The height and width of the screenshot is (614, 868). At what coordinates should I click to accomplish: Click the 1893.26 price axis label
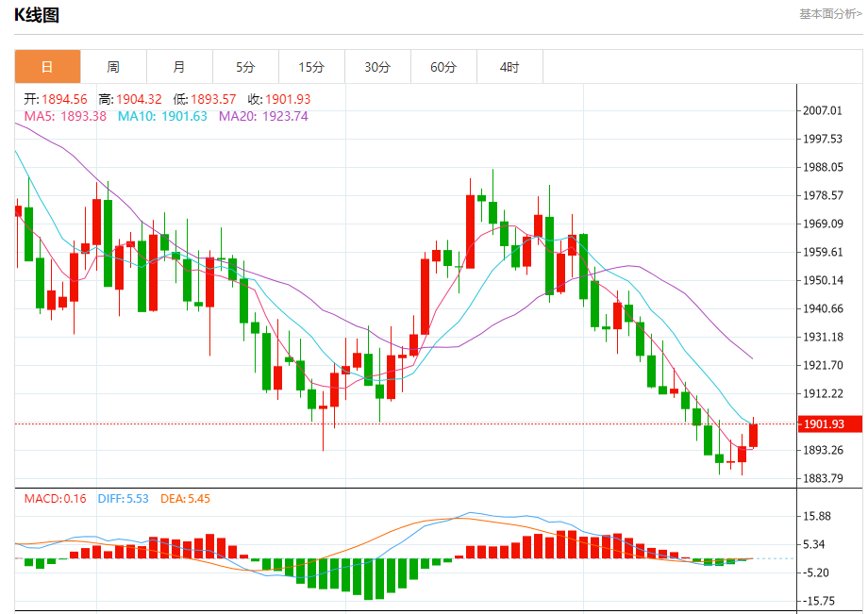click(823, 450)
